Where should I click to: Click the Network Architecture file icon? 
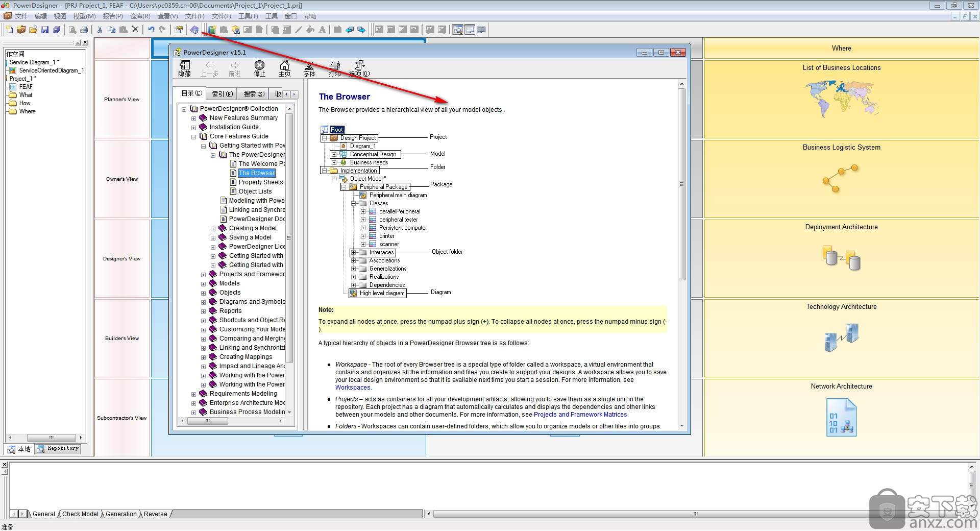tap(841, 418)
